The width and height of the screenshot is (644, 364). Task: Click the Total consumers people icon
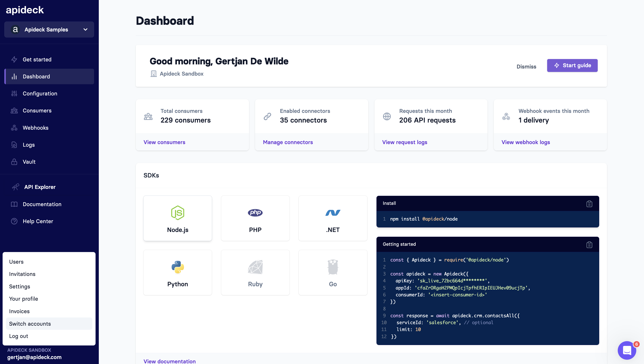click(148, 116)
